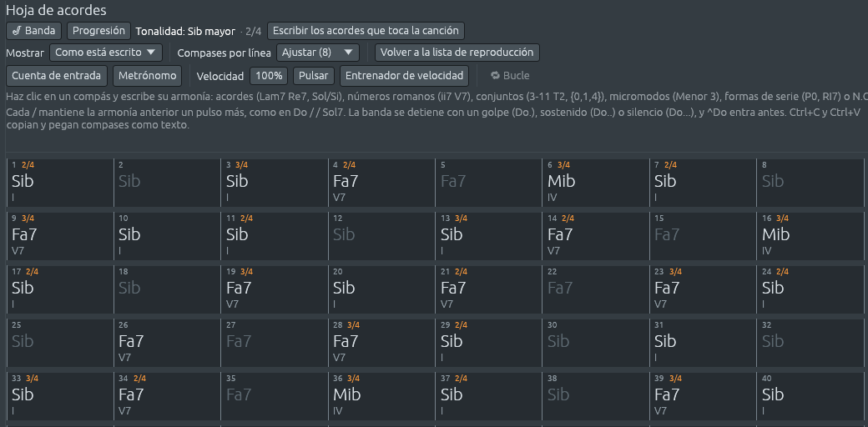Click the 2/4 time signature next to Tonalidad

pyautogui.click(x=253, y=32)
